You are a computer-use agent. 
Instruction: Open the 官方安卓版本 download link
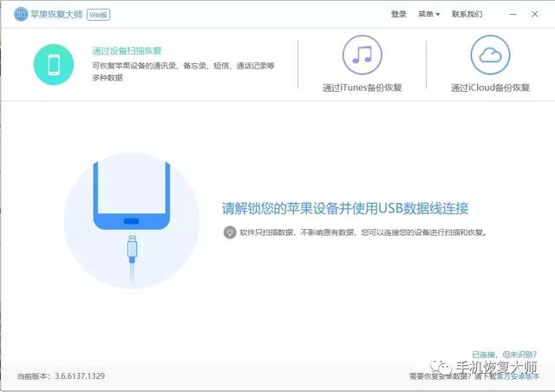(518, 376)
